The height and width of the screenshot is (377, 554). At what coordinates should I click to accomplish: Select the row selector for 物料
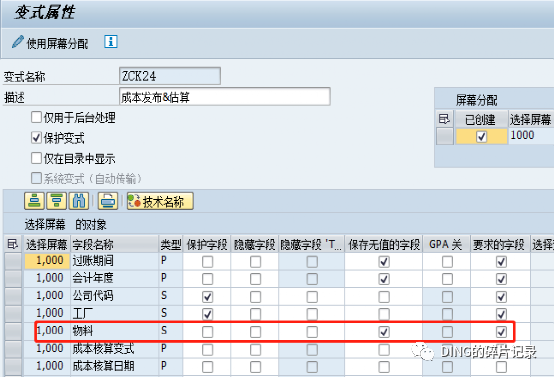(13, 331)
